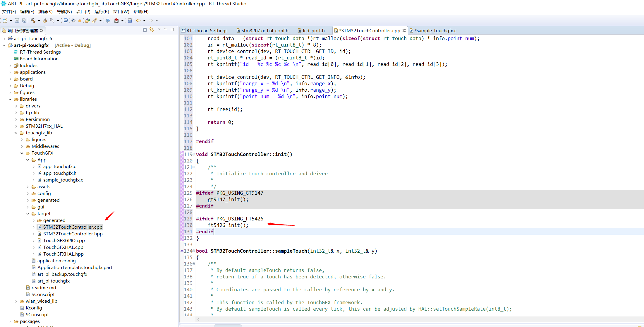This screenshot has width=644, height=327.
Task: Switch to the *sample_touchgfx.c editor tab
Action: coord(433,30)
